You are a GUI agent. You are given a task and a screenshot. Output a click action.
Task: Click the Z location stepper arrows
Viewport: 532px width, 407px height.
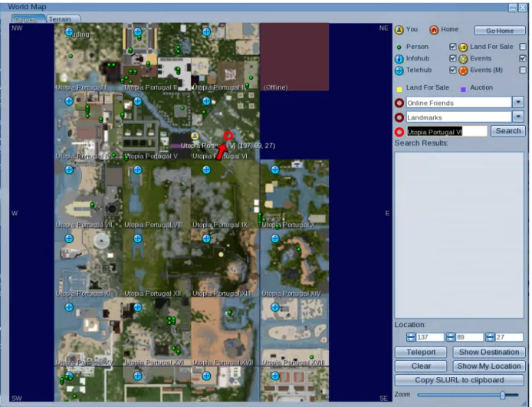tap(490, 336)
